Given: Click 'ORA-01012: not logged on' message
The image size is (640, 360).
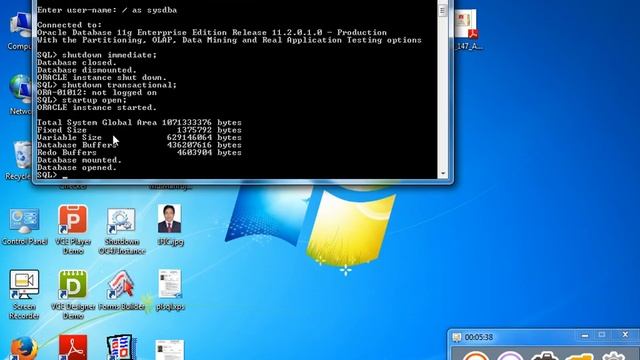Looking at the screenshot, I should pos(97,93).
